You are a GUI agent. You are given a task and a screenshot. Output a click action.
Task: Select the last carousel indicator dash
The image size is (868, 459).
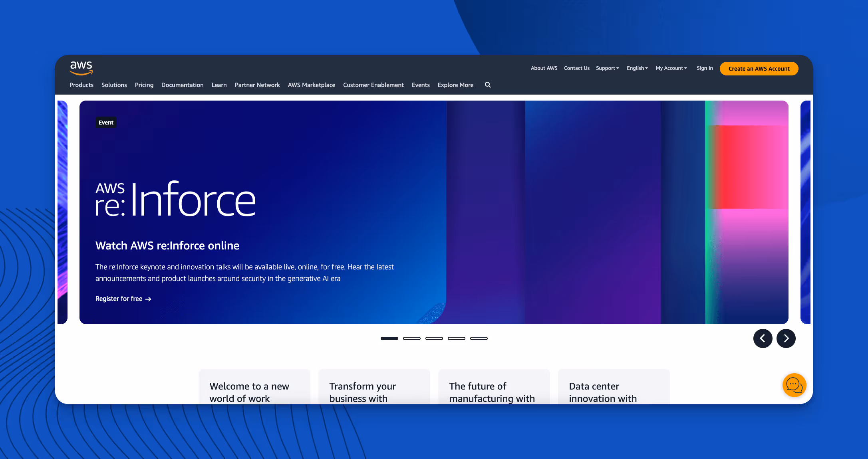[479, 338]
